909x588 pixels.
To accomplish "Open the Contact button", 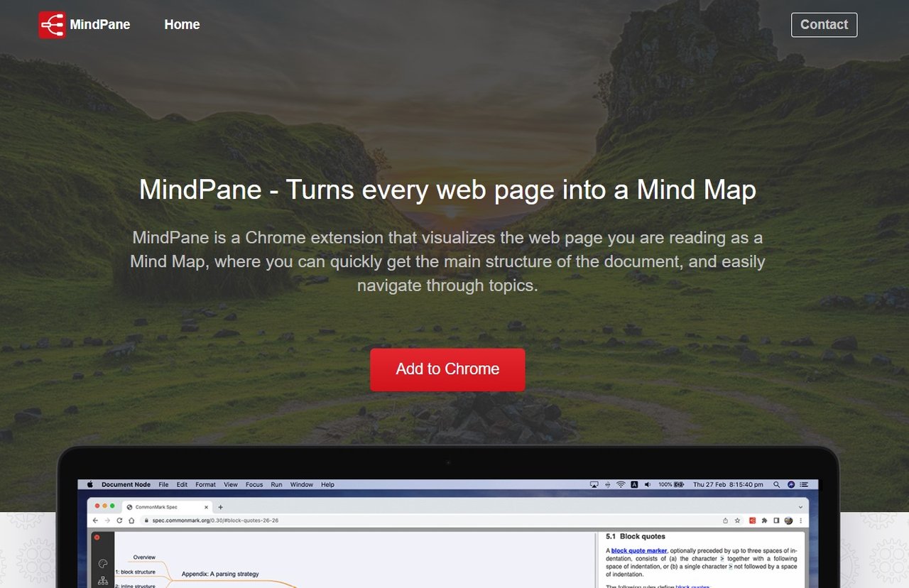I will [824, 25].
